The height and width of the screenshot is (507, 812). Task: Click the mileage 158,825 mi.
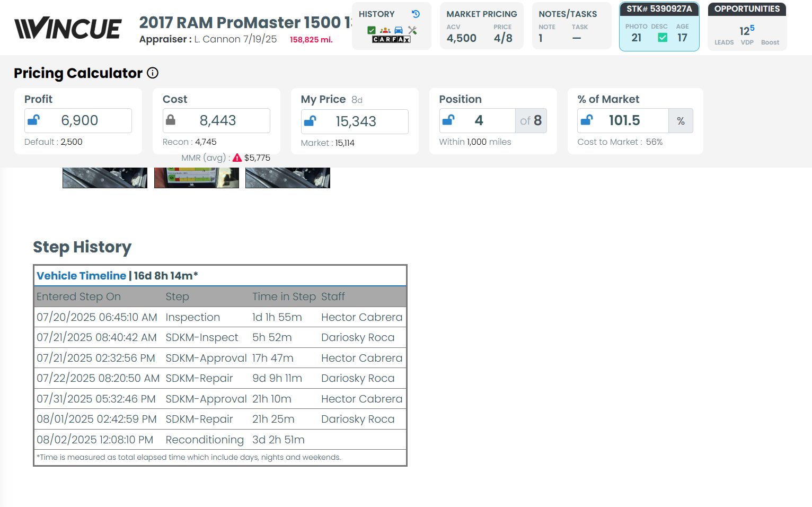click(x=311, y=40)
